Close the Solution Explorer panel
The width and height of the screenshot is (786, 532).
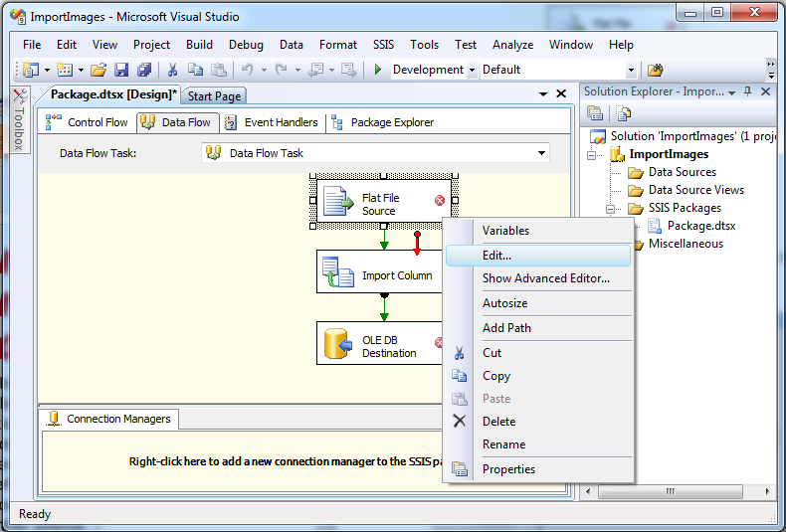point(765,91)
